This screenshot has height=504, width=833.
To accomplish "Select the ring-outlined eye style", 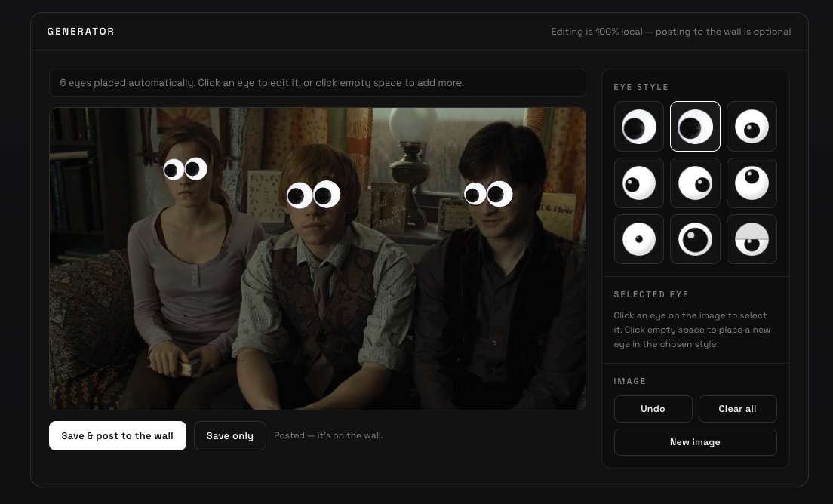I will 695,239.
